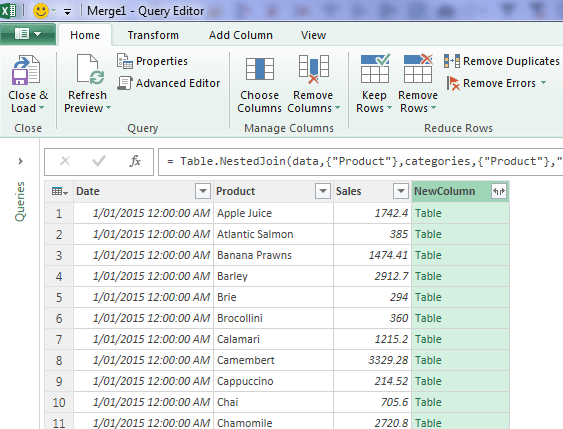Screen dimensions: 563x429
Task: Switch to the Home tab
Action: 85,35
